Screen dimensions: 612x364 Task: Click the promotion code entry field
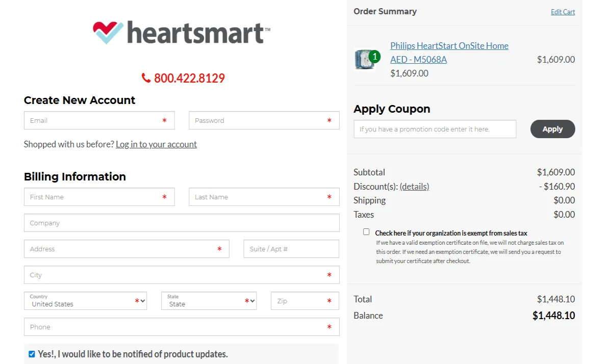(x=435, y=129)
